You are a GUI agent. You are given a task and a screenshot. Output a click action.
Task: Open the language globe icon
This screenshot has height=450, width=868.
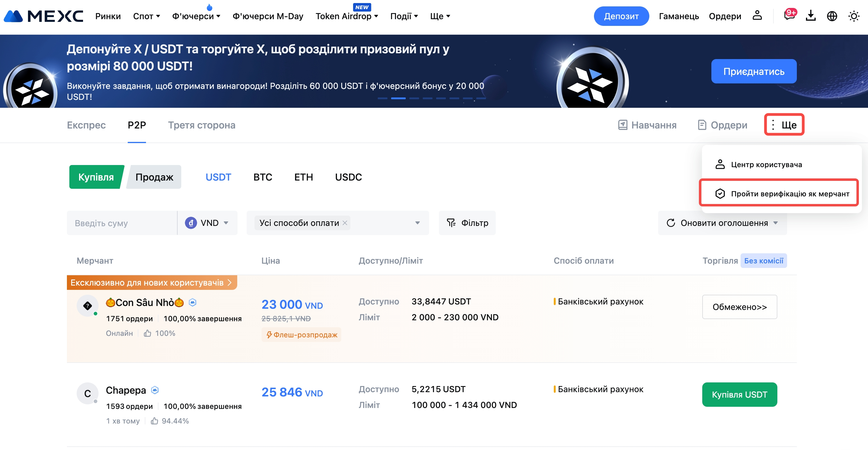(x=832, y=16)
